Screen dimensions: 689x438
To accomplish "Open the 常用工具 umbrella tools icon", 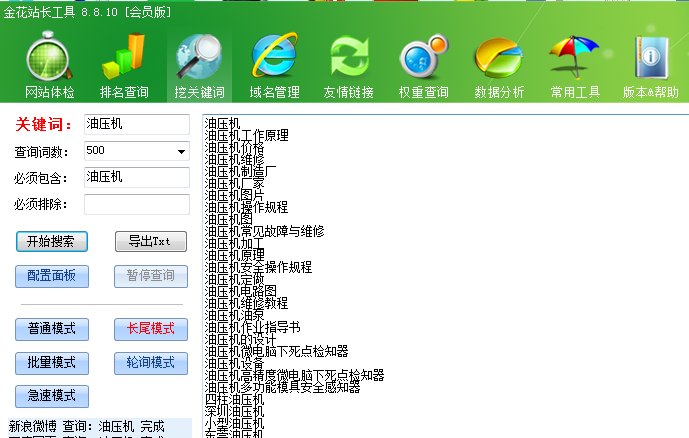I will (574, 66).
